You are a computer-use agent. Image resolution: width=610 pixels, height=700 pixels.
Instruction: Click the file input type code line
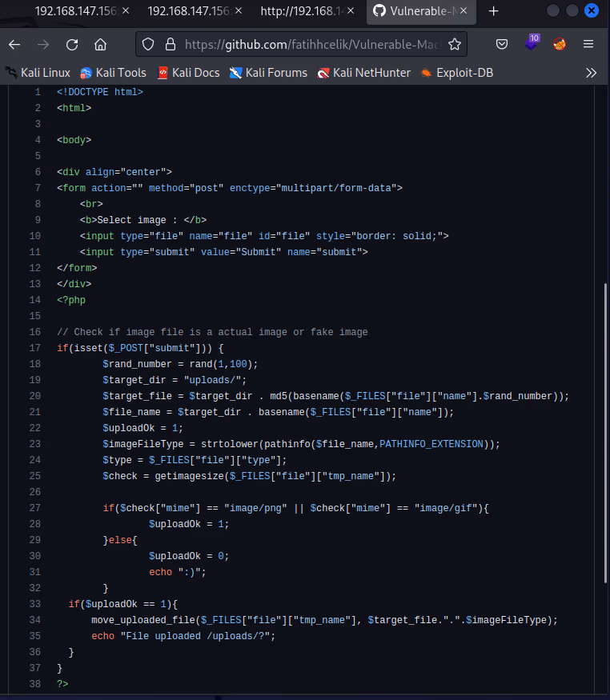click(x=264, y=236)
